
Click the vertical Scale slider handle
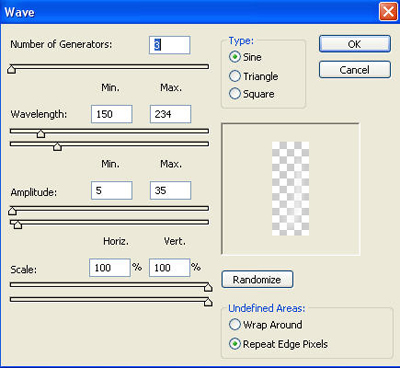[x=208, y=302]
